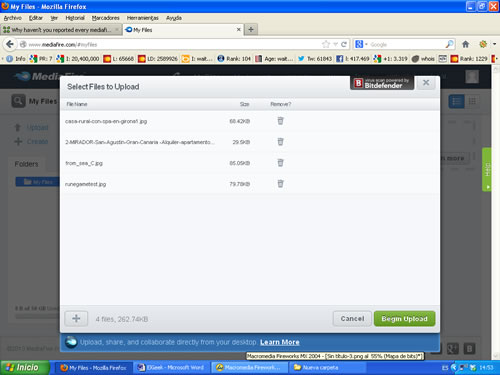Click the Facebook l: 417,469 indicator

tap(353, 59)
